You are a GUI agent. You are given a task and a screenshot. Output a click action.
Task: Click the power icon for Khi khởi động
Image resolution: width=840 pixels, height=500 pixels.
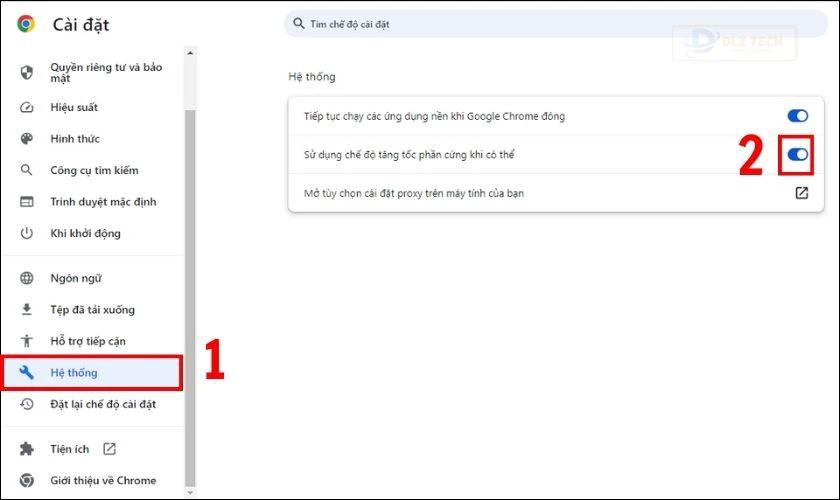(27, 233)
